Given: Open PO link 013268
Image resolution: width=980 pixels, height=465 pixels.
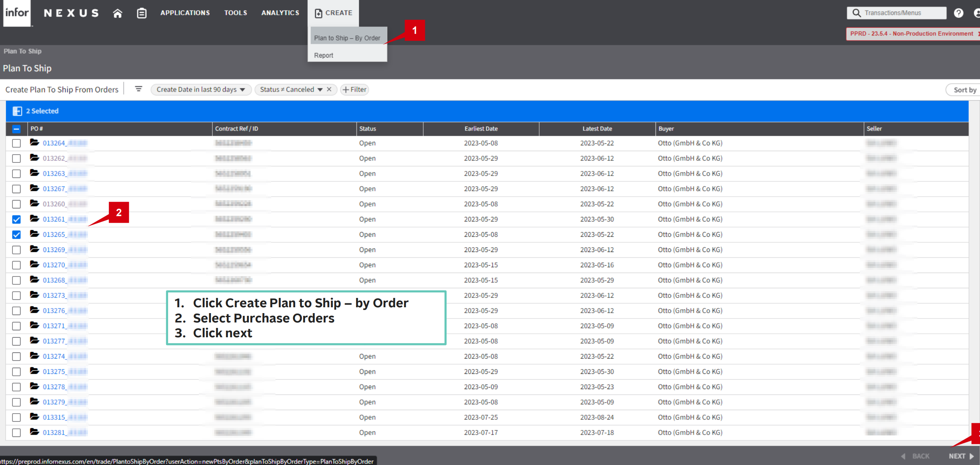Looking at the screenshot, I should point(54,280).
